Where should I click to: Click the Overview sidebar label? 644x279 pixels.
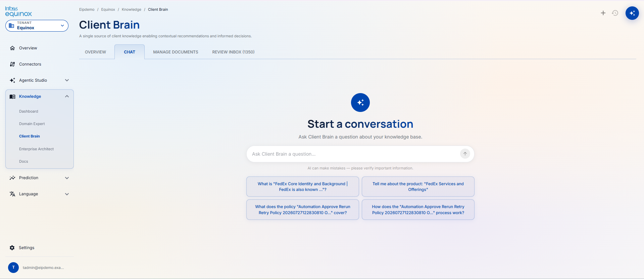click(x=28, y=48)
